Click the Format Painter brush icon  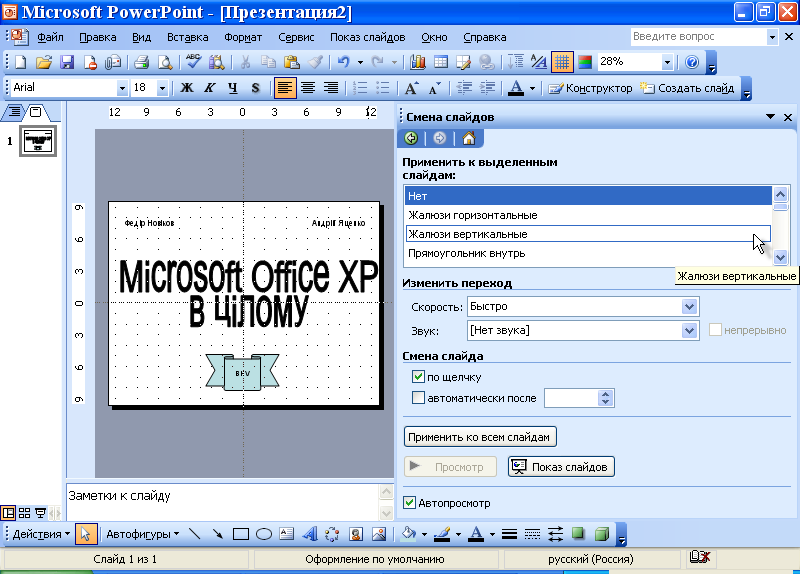pos(315,62)
